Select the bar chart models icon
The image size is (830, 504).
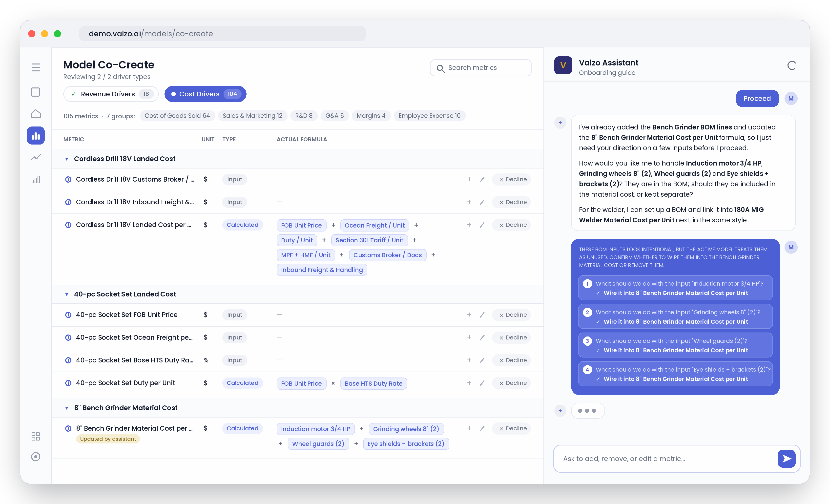click(x=36, y=135)
